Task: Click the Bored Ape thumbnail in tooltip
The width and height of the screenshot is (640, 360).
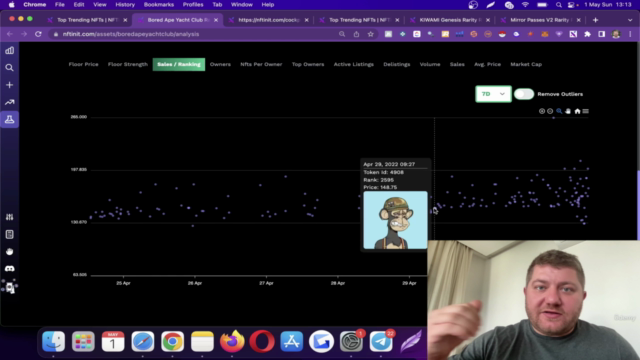Action: pyautogui.click(x=395, y=220)
